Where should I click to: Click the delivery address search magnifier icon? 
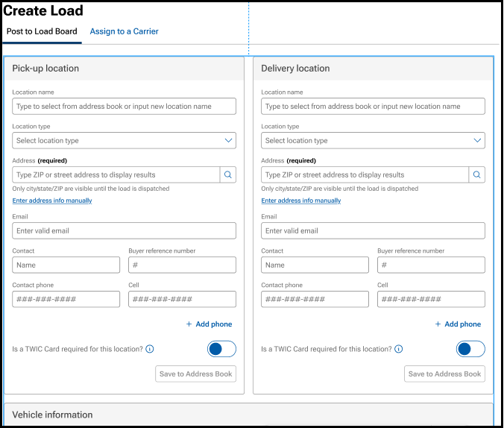point(477,174)
